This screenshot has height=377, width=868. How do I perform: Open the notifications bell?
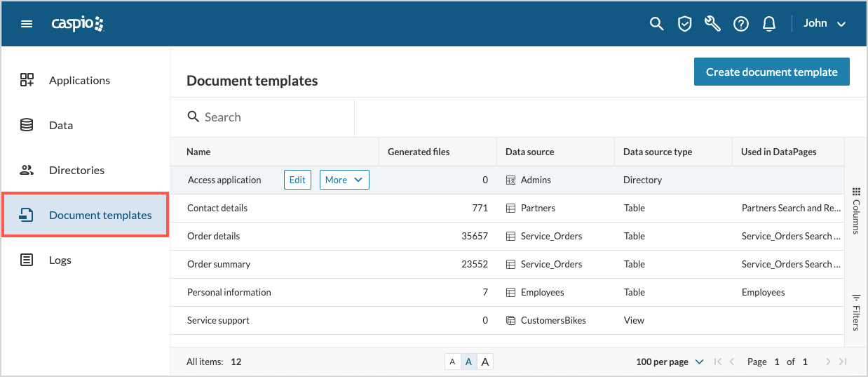(x=769, y=24)
